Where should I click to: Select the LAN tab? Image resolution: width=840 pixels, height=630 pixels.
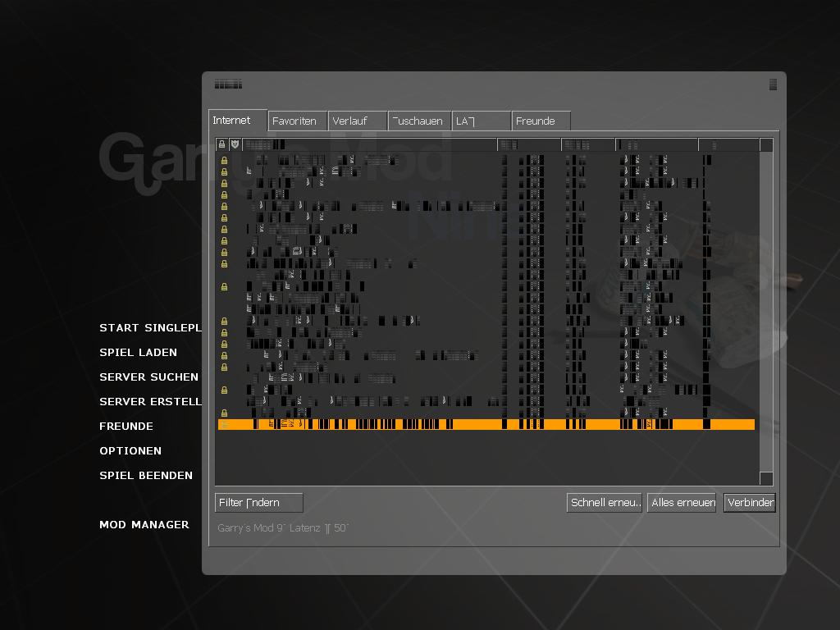(481, 121)
